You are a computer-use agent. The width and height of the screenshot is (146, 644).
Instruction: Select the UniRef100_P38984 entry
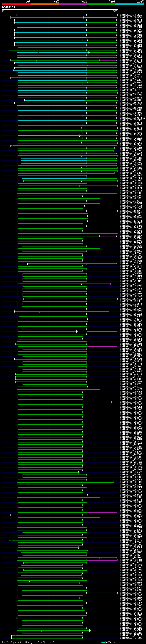(x=131, y=560)
